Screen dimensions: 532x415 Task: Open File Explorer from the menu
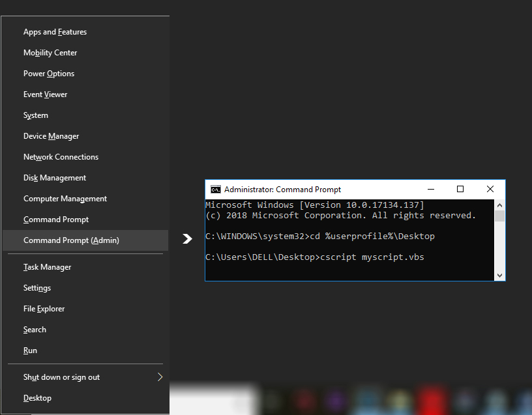click(44, 309)
